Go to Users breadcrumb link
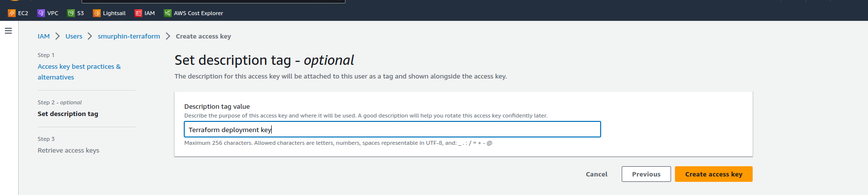This screenshot has width=868, height=195. coord(74,36)
